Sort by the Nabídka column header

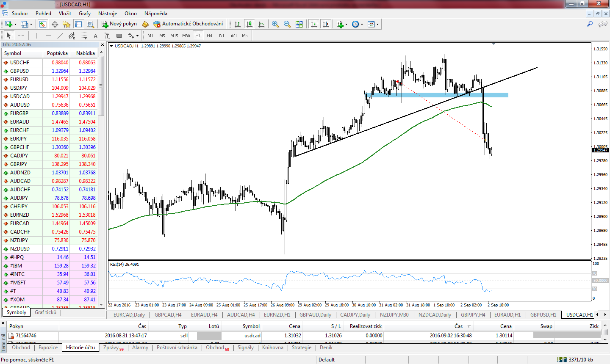pyautogui.click(x=84, y=53)
